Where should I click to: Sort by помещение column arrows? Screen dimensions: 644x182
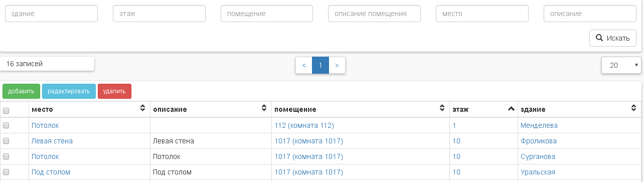coord(442,108)
